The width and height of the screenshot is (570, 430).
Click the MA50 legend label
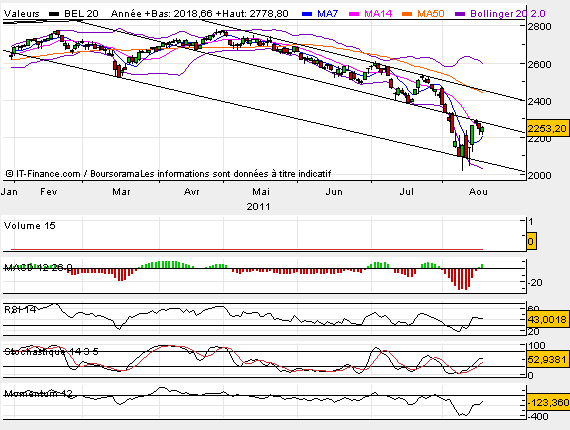coord(431,14)
